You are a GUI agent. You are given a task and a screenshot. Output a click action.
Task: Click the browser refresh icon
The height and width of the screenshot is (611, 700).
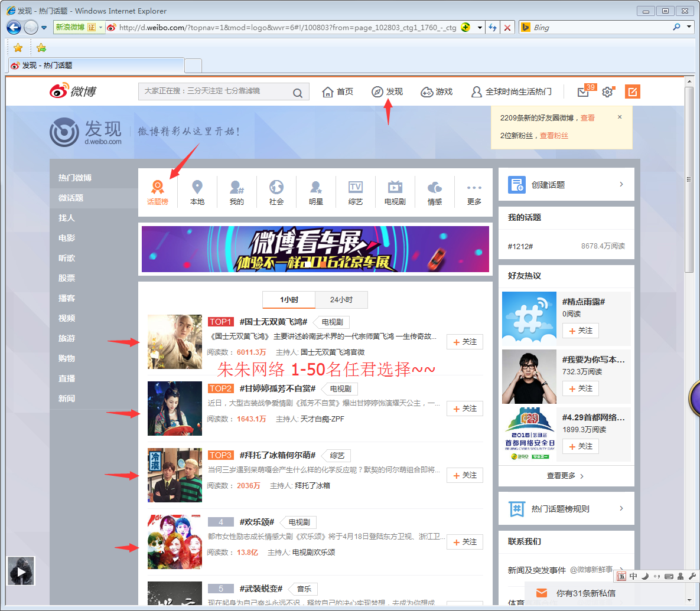click(x=493, y=27)
